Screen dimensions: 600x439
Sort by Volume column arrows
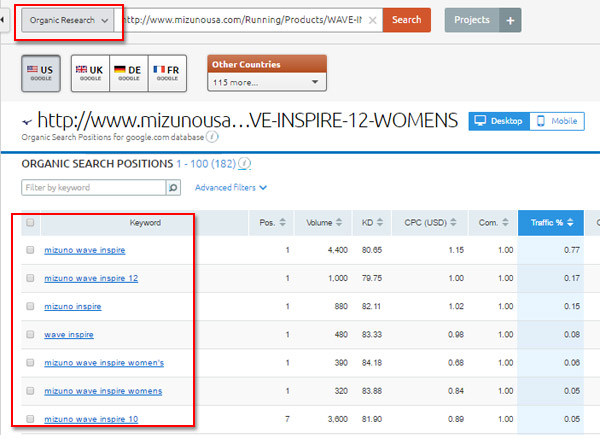339,222
